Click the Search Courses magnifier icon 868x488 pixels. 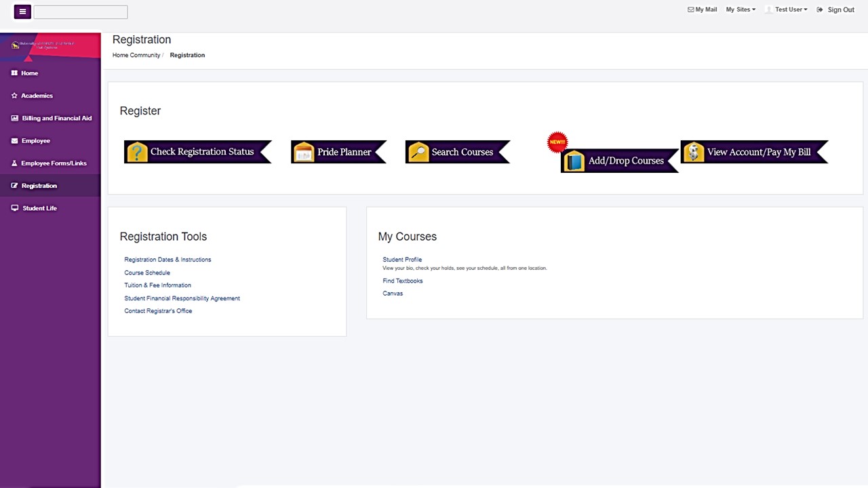click(418, 152)
